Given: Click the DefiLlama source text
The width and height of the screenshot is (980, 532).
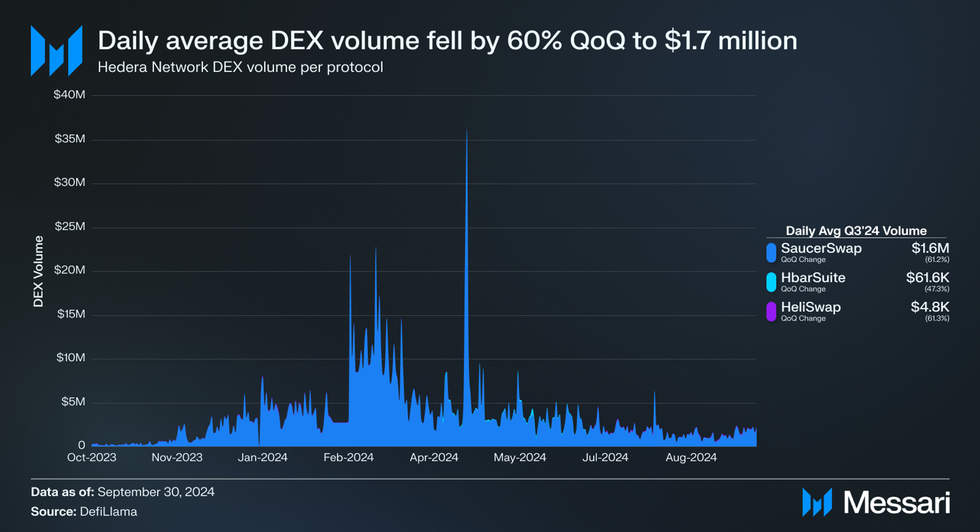Looking at the screenshot, I should pyautogui.click(x=108, y=511).
